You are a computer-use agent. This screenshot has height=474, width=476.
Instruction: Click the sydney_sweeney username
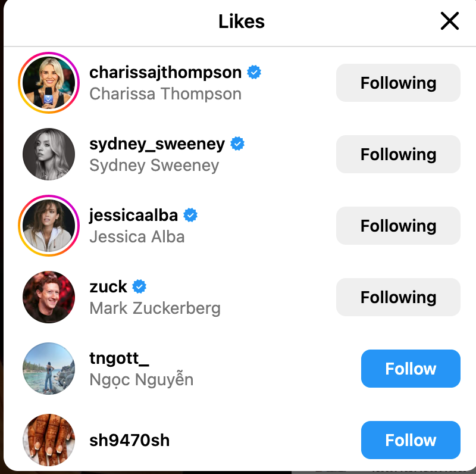coord(157,144)
